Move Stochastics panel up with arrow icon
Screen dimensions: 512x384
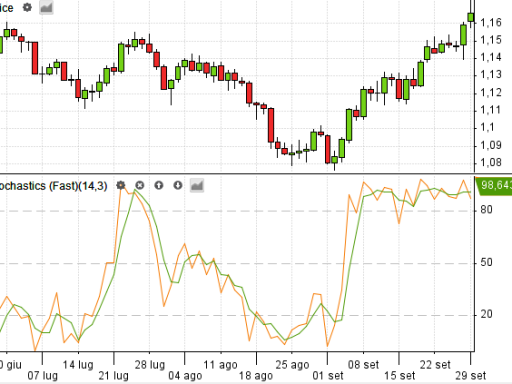(159, 185)
